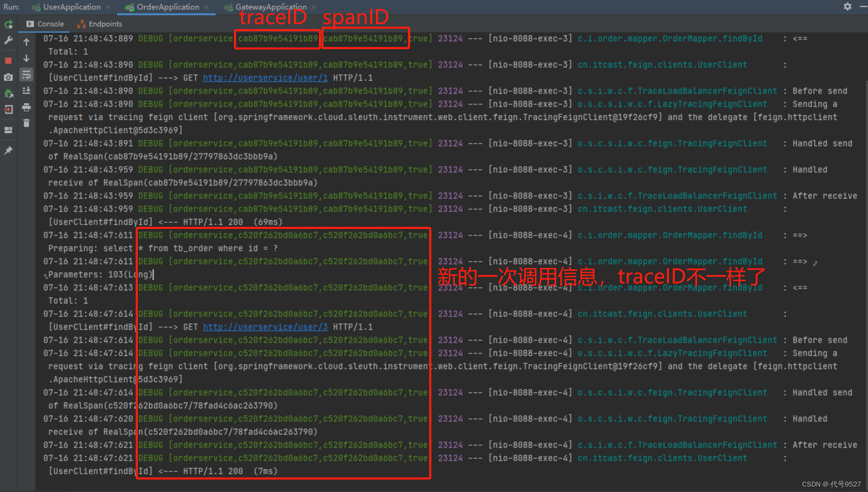Jump down the stack trace with the down arrow
This screenshot has height=492, width=868.
(26, 58)
